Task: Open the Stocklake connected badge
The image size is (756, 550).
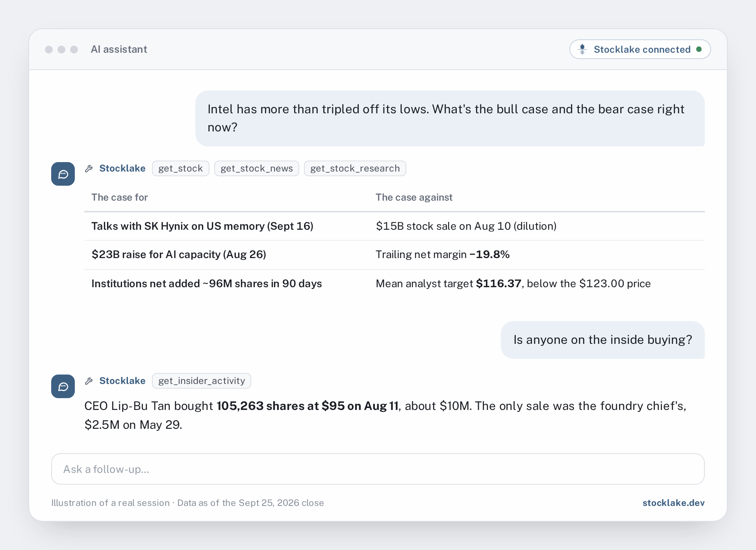Action: pos(640,49)
